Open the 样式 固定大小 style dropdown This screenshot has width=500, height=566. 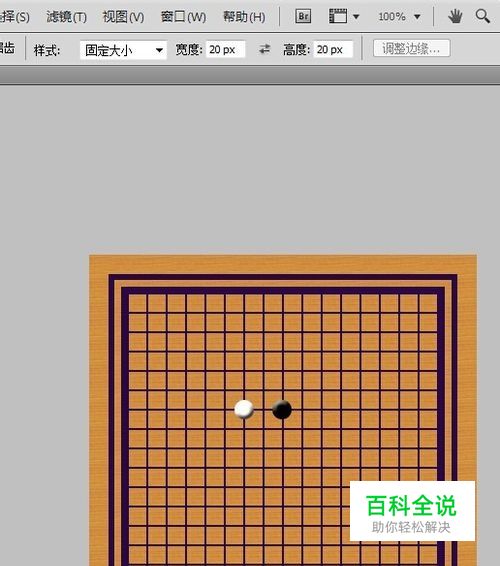(x=123, y=50)
